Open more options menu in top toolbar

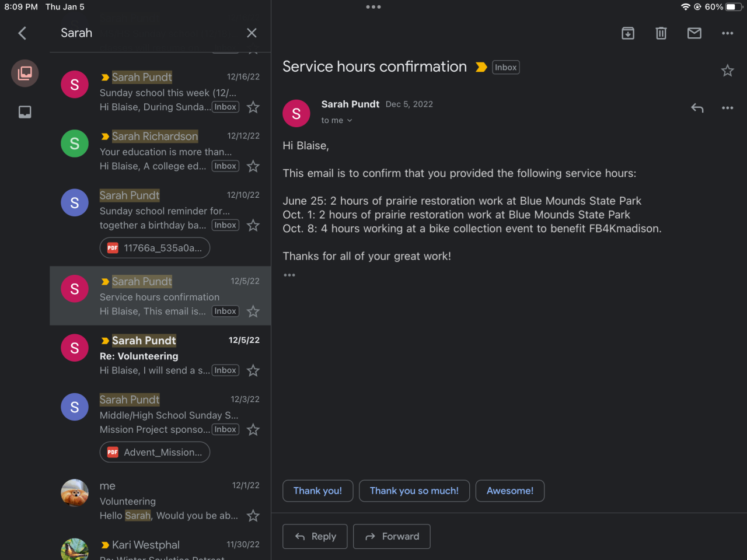(x=727, y=33)
